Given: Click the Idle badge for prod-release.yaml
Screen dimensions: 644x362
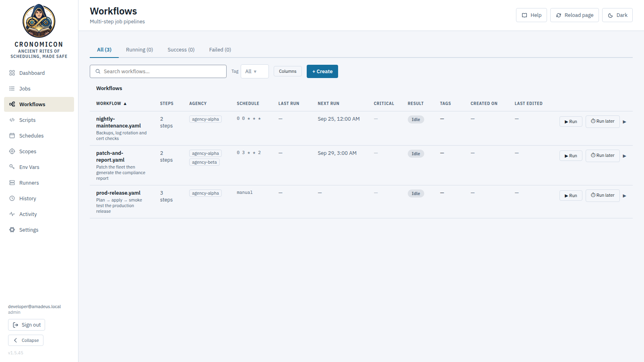Looking at the screenshot, I should [x=416, y=193].
